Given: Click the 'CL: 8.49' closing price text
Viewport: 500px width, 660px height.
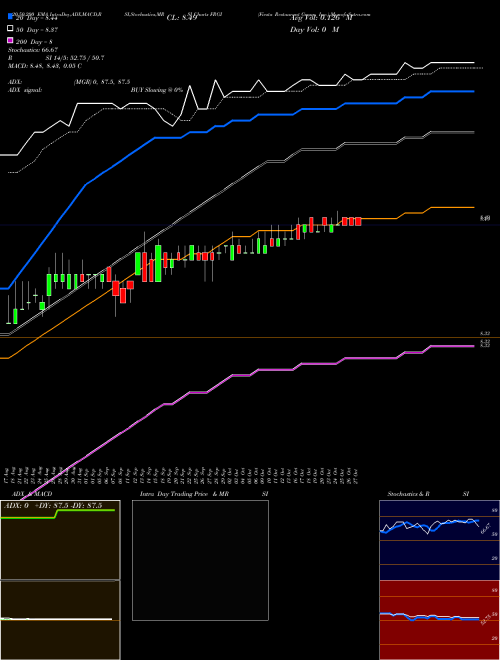Looking at the screenshot, I should (x=182, y=18).
